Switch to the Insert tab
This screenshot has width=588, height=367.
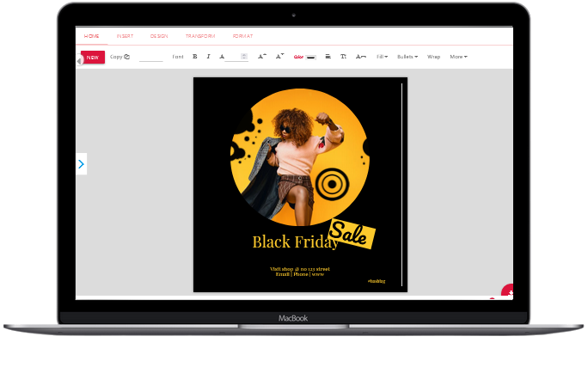point(125,36)
